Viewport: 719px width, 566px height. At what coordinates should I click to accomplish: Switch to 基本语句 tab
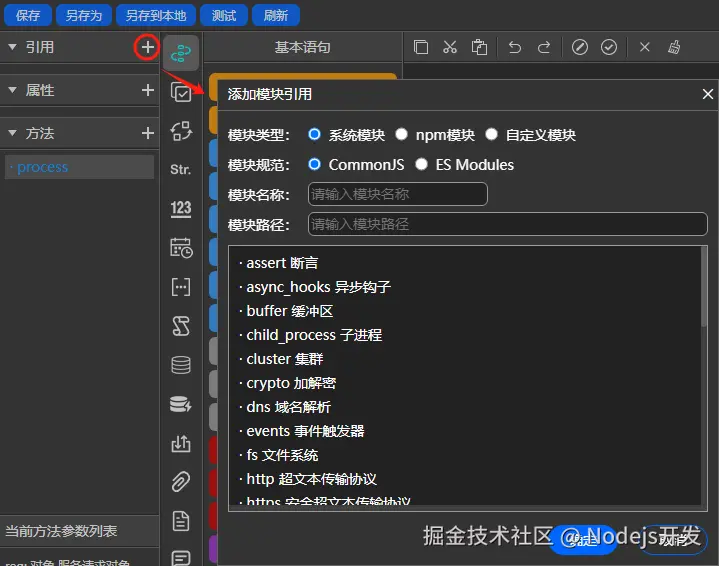(x=303, y=47)
